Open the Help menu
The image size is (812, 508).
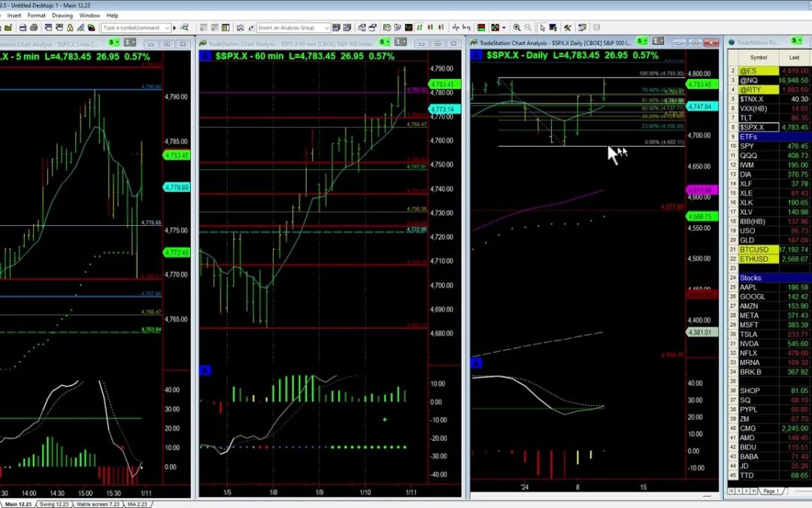coord(112,16)
